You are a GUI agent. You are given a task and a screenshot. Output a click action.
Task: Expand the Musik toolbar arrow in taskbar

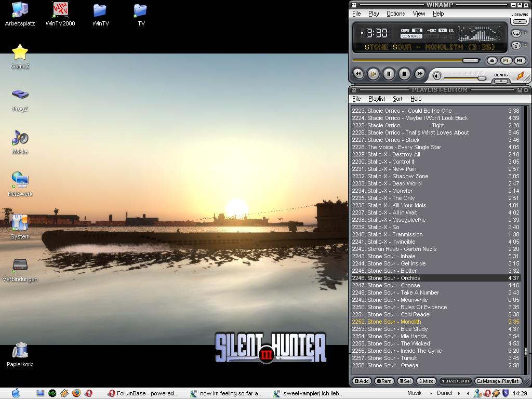pyautogui.click(x=431, y=393)
